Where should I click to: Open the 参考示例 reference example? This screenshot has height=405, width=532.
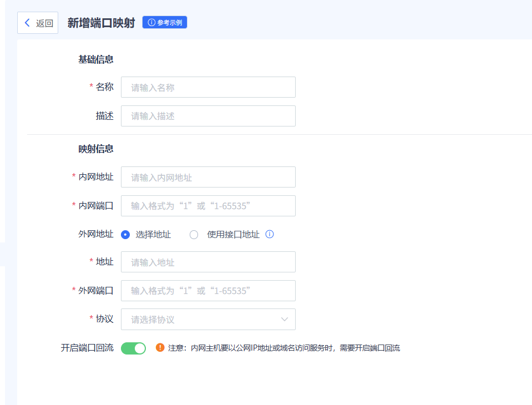(165, 22)
